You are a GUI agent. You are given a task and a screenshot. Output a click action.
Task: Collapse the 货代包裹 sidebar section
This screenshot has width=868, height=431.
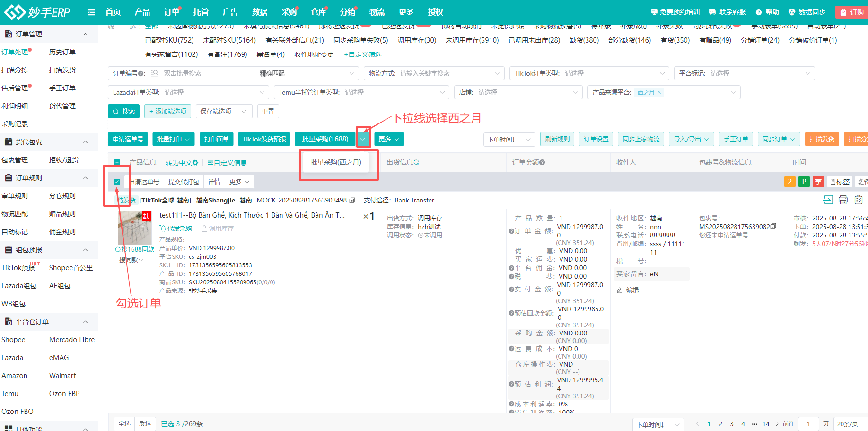click(85, 142)
